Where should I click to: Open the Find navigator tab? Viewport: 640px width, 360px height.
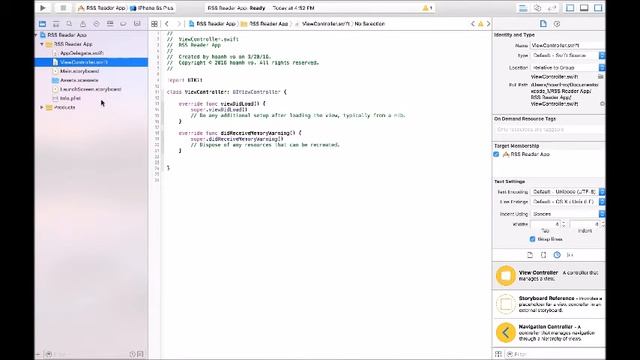tap(69, 24)
